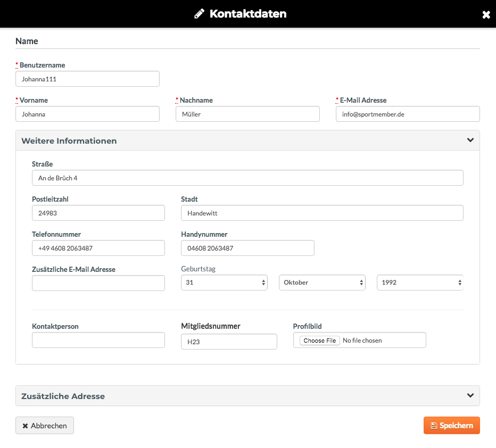This screenshot has height=448, width=496.
Task: Select the Handynummer input field
Action: click(x=247, y=248)
